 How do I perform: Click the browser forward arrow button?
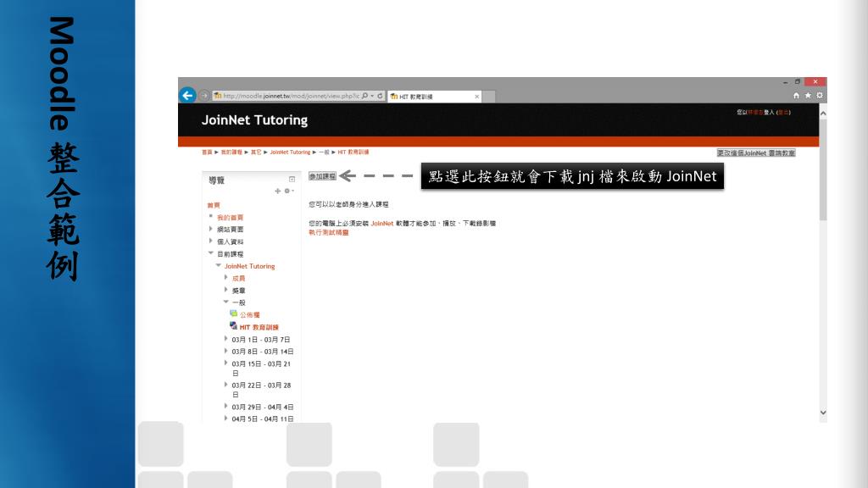coord(204,96)
